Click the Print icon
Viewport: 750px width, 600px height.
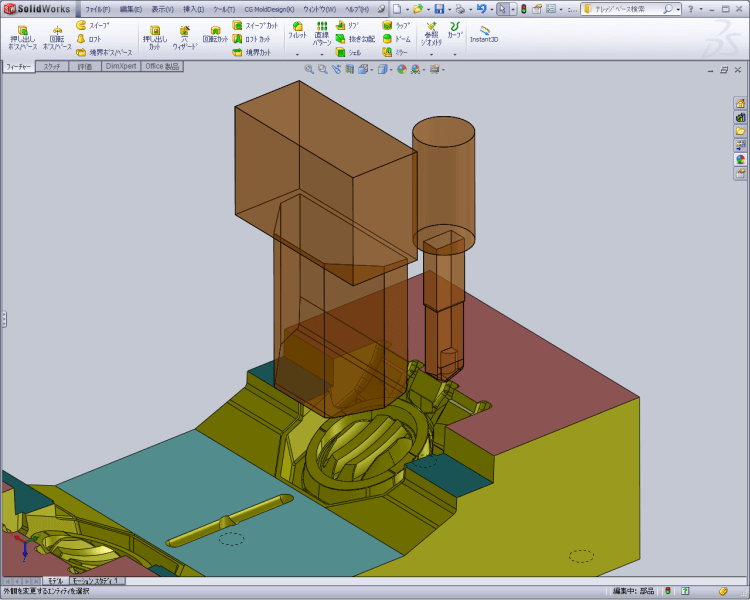click(x=460, y=9)
